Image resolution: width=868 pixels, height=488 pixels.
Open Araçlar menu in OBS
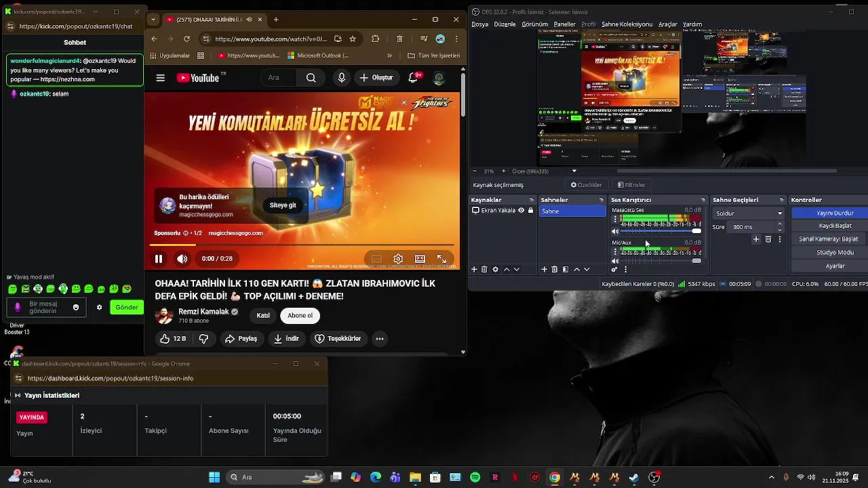tap(668, 24)
